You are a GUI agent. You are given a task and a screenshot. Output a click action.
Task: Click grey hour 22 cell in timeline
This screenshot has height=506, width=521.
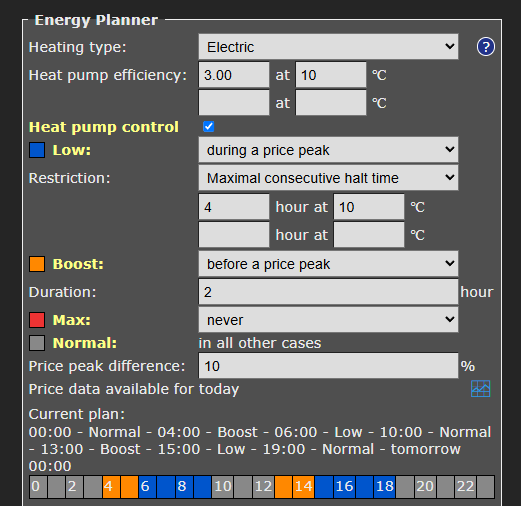point(466,487)
